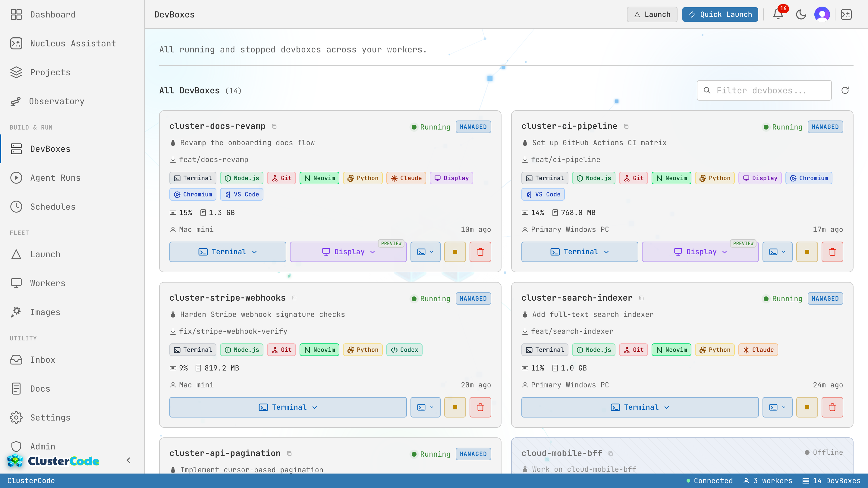Copy the cluster-api-pagination name

[289, 454]
